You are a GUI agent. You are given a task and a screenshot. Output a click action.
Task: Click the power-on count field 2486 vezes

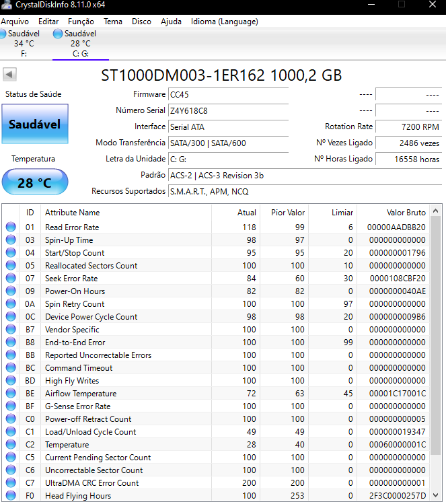tap(409, 143)
